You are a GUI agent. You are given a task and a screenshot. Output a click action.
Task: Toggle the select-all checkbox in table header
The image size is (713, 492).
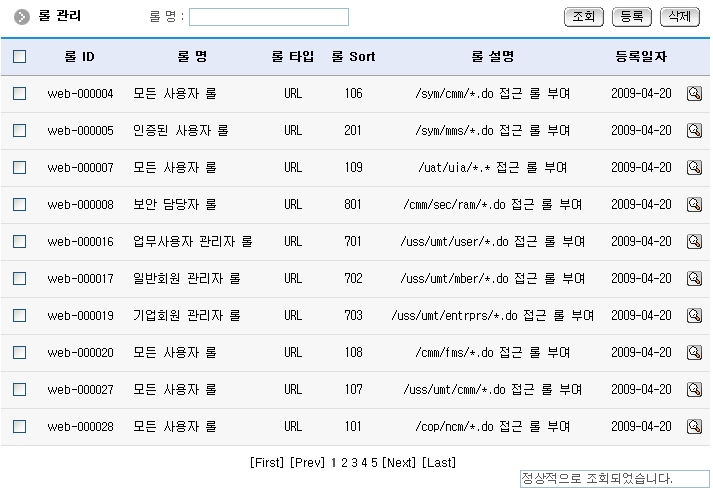(x=20, y=57)
